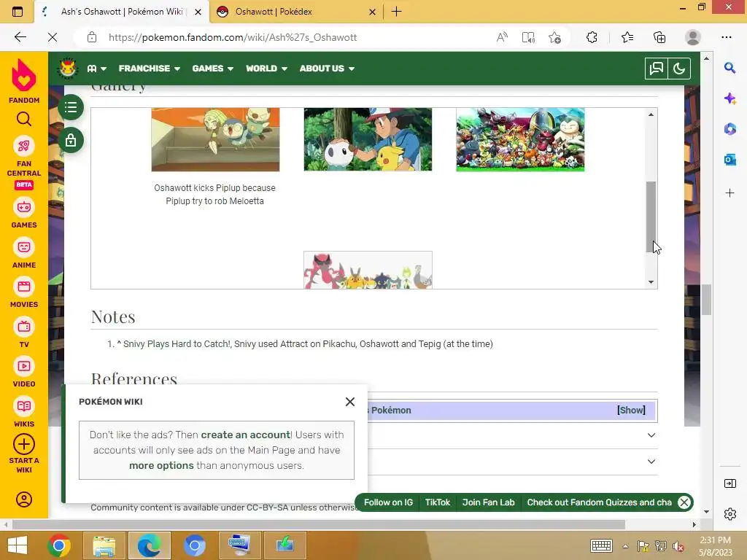
Task: Click the green lock page icon
Action: (71, 141)
